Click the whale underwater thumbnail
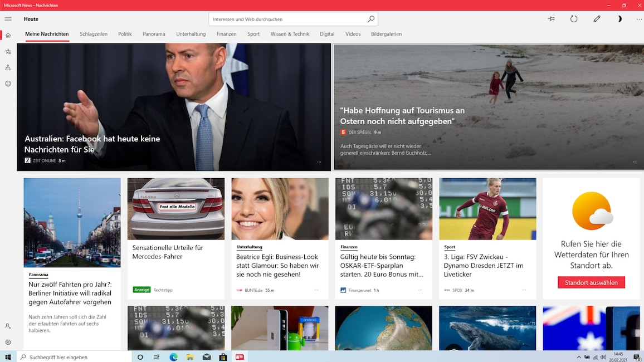 (487, 328)
